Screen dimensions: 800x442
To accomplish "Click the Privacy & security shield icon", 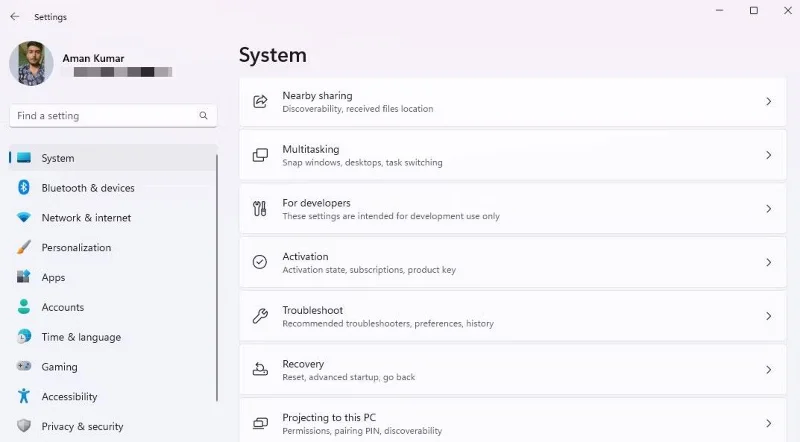I will [x=24, y=426].
